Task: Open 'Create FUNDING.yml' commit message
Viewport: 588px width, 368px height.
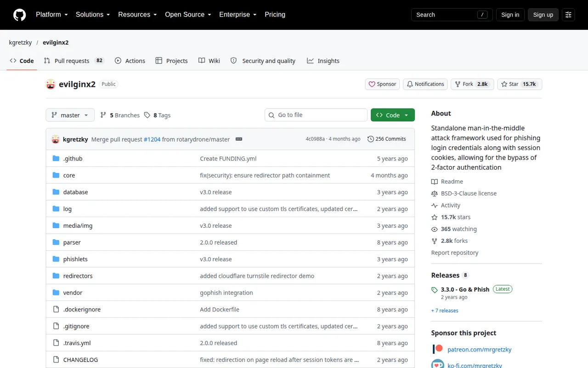Action: pos(228,159)
